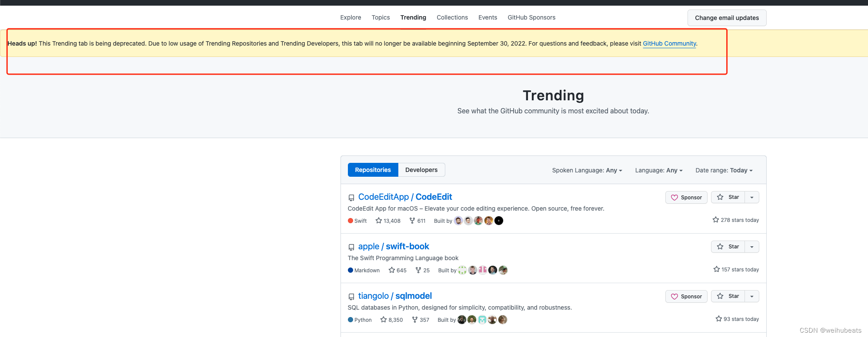Image resolution: width=868 pixels, height=337 pixels.
Task: Open the Events nav item
Action: 487,17
